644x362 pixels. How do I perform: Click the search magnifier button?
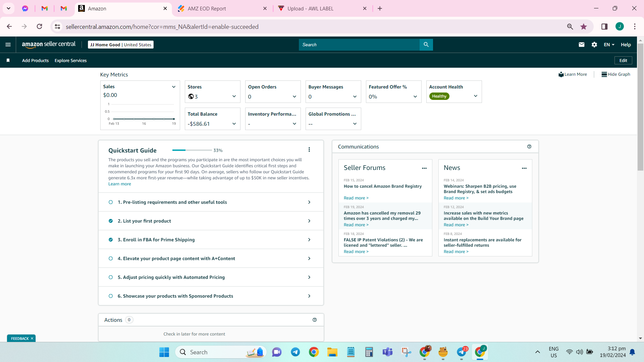[426, 45]
